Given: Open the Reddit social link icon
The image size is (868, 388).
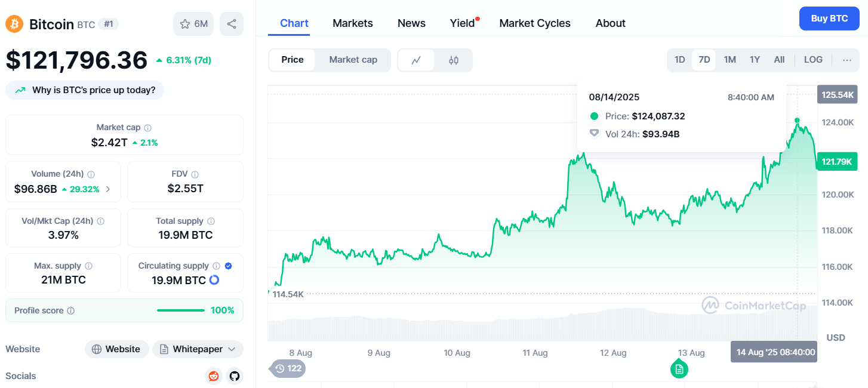Looking at the screenshot, I should (213, 376).
